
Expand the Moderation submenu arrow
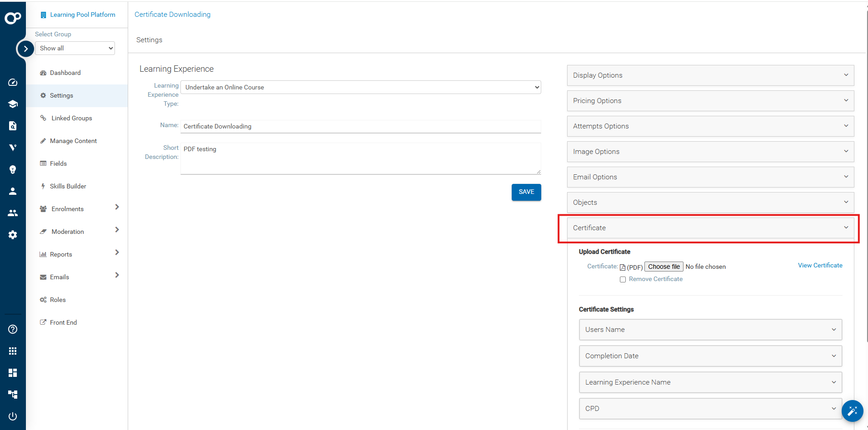(117, 230)
